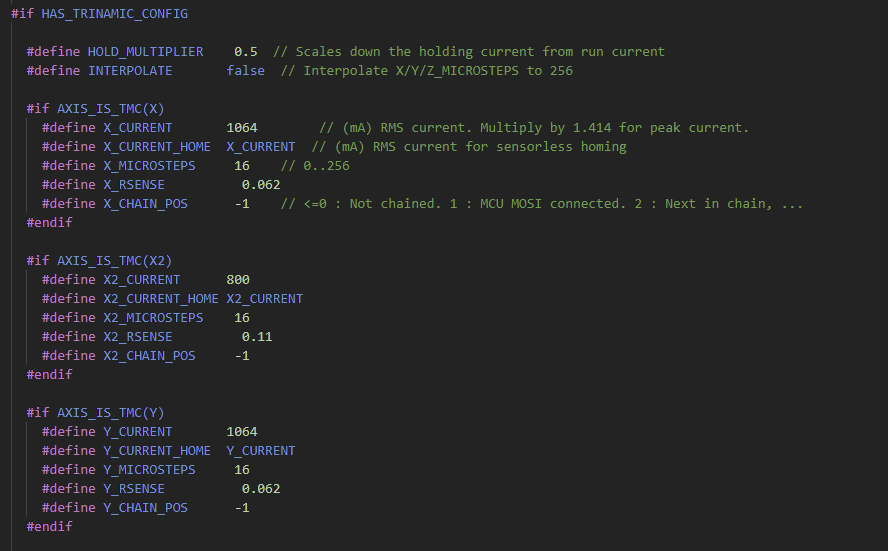Image resolution: width=888 pixels, height=551 pixels.
Task: Click the X_CHAIN_POS value -1
Action: 242,204
